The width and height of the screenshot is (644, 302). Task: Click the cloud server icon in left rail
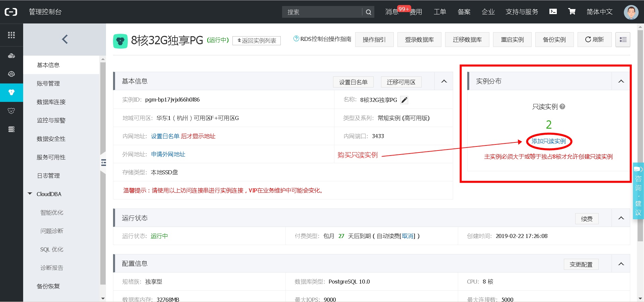pyautogui.click(x=11, y=56)
